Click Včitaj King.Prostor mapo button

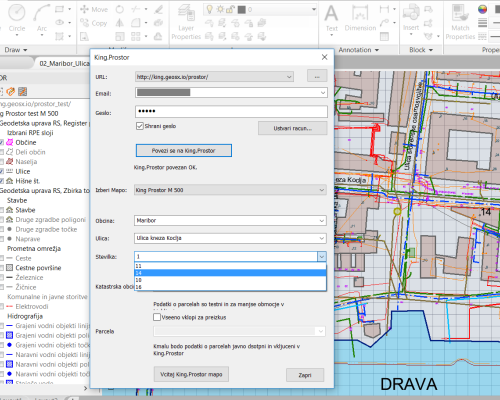(x=191, y=374)
